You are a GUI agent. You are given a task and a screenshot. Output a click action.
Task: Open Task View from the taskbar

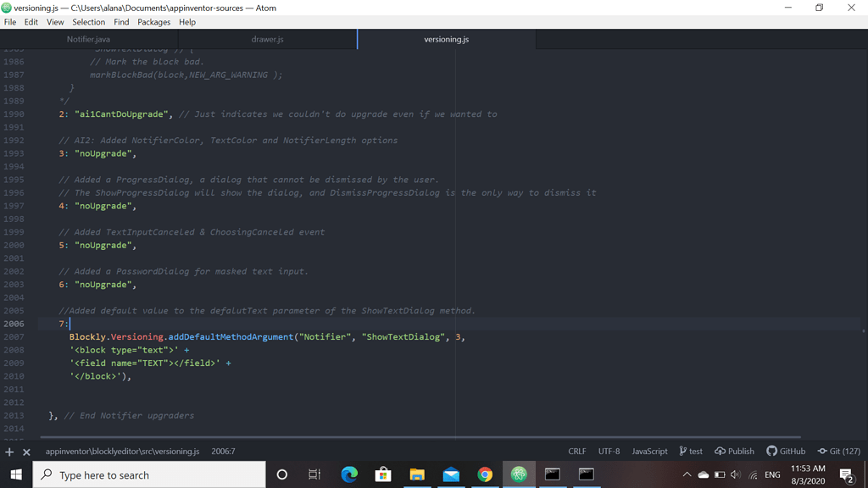(314, 475)
